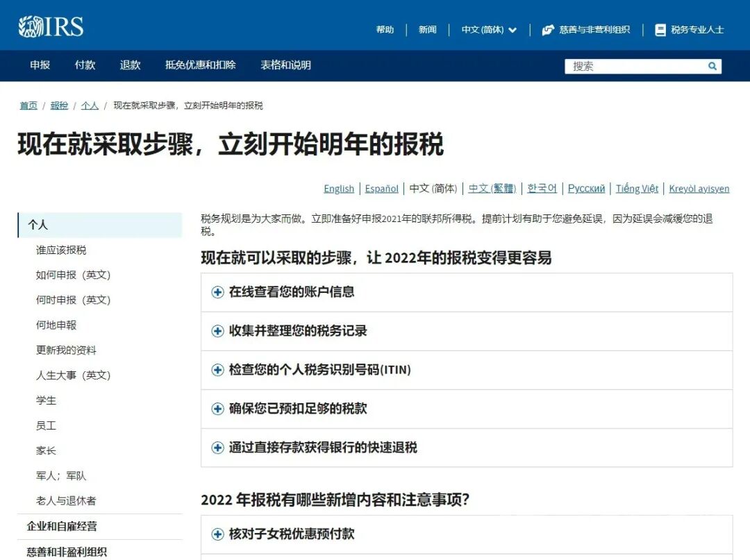Click the charities hand icon in header
Image resolution: width=750 pixels, height=560 pixels.
[548, 30]
